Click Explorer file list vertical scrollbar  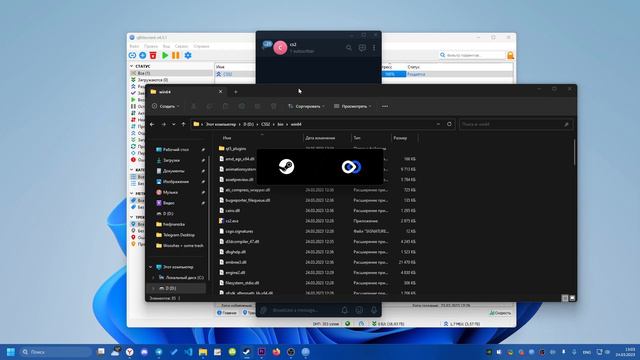[x=574, y=153]
